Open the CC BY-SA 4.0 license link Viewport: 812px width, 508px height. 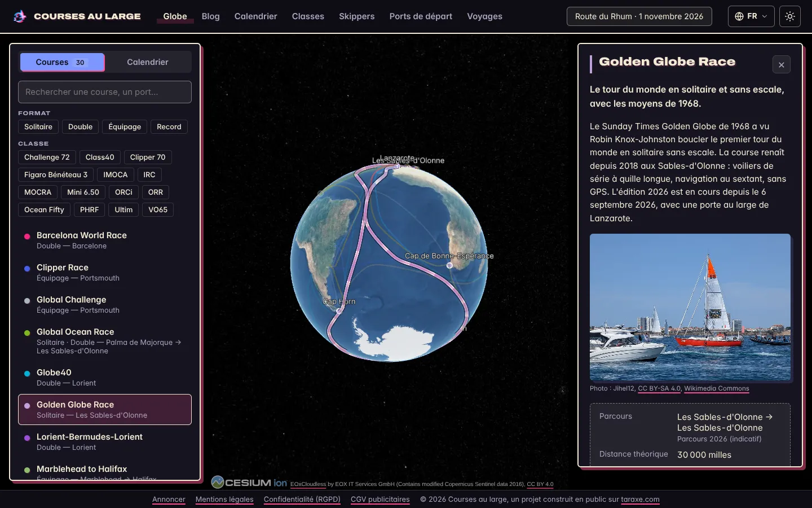[659, 388]
